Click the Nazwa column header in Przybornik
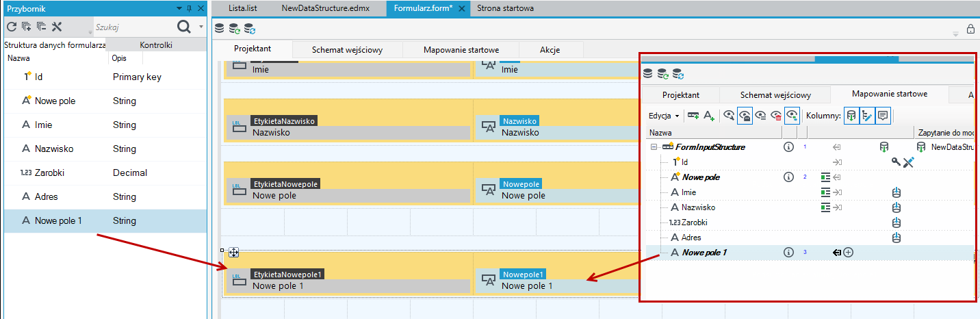 18,58
